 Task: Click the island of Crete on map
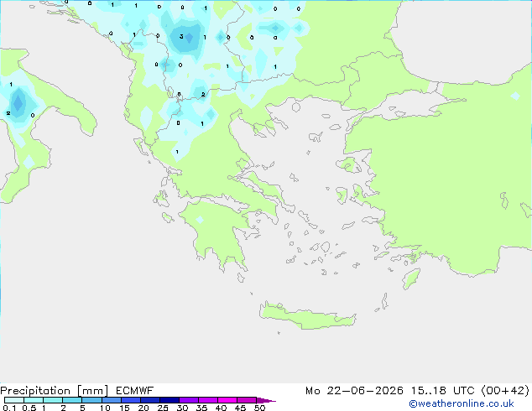[x=307, y=317]
